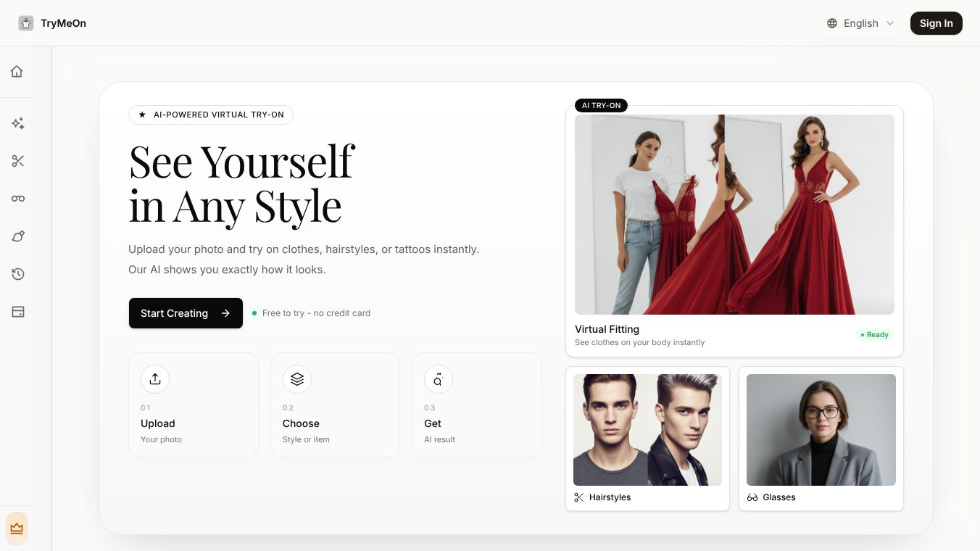This screenshot has width=980, height=551.
Task: Open the scissors tool in the sidebar
Action: [x=18, y=161]
